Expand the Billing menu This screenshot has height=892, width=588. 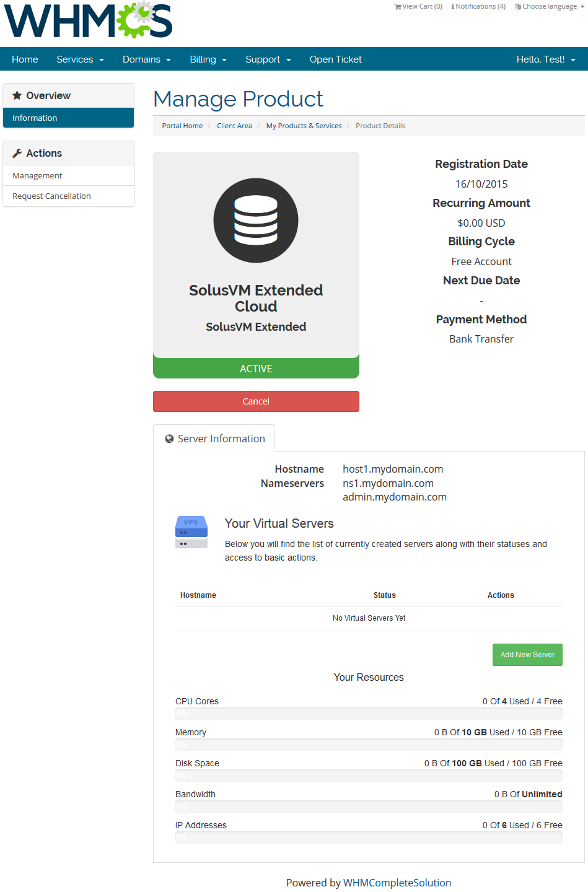[x=208, y=59]
